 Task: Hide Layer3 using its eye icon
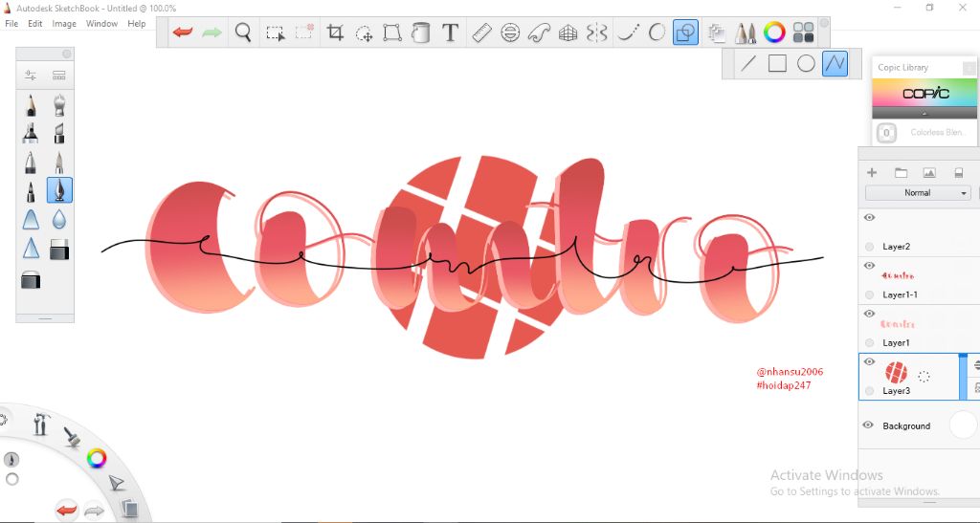coord(869,361)
